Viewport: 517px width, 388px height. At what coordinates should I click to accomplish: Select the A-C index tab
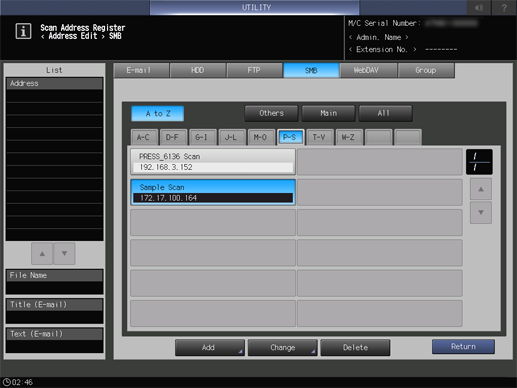[144, 137]
